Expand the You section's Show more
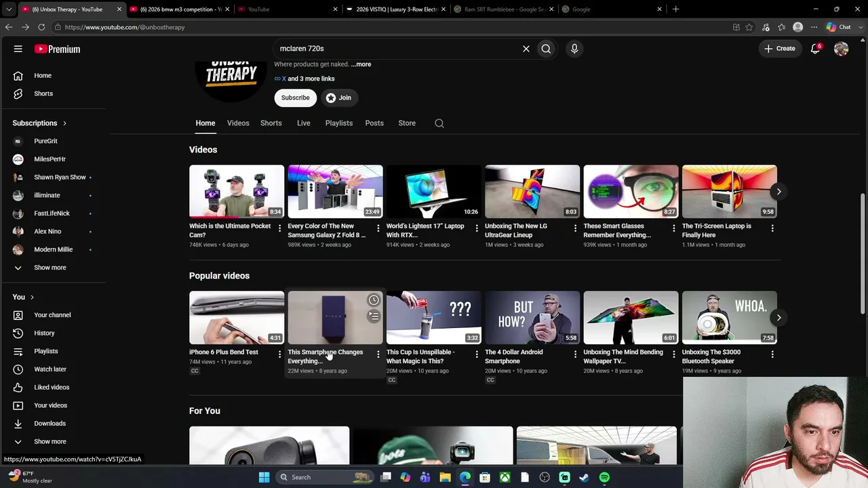 point(50,441)
